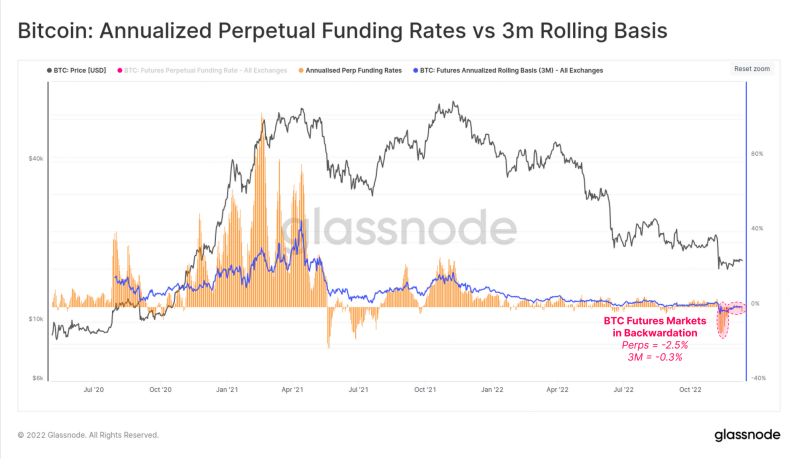Toggle the Annualised Perp Funding Rates legend
Screen dimensions: 798x460
click(354, 71)
